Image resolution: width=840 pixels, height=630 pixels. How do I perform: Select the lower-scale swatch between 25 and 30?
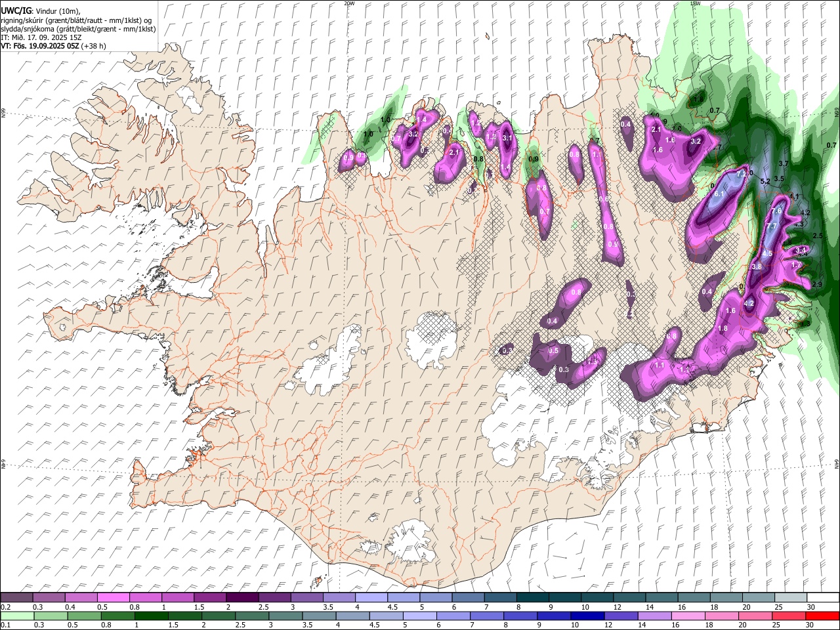(789, 616)
